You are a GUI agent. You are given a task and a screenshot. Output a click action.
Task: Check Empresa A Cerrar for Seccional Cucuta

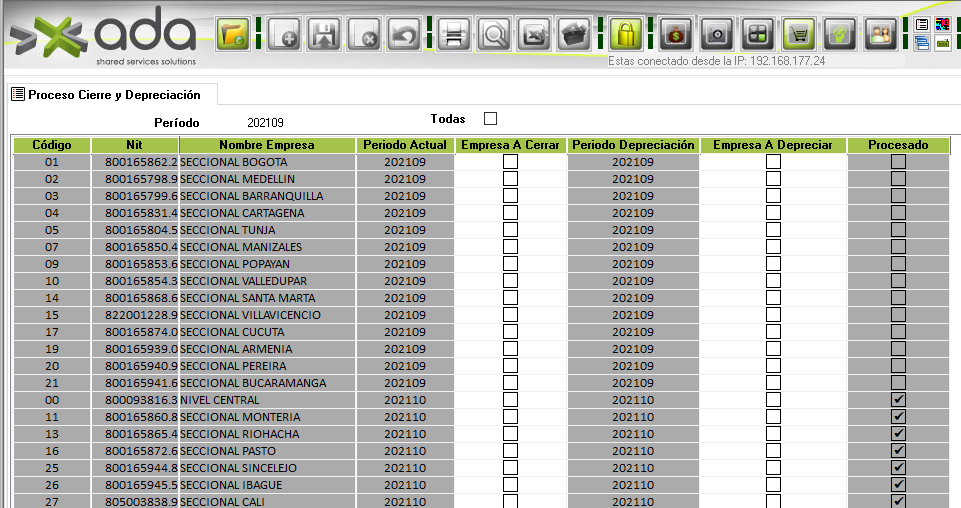click(x=510, y=332)
